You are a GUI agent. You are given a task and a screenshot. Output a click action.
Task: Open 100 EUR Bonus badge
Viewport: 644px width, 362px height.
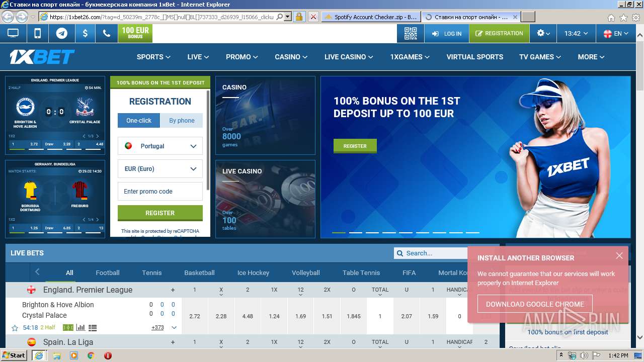pos(135,33)
